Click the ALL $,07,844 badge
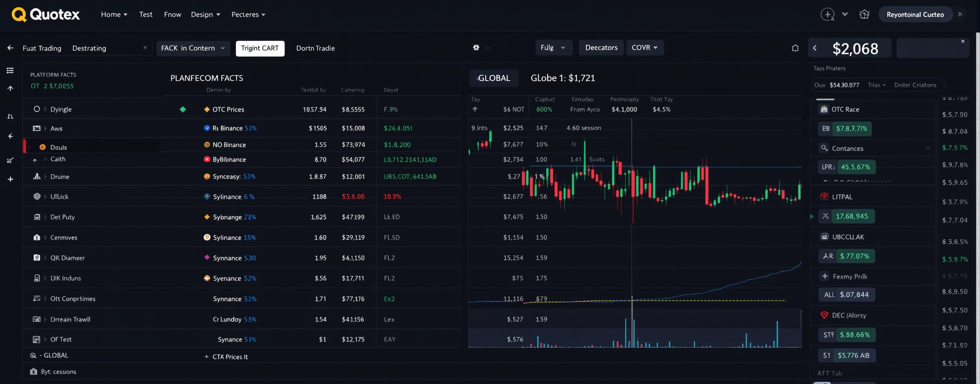980x384 pixels. tap(846, 295)
